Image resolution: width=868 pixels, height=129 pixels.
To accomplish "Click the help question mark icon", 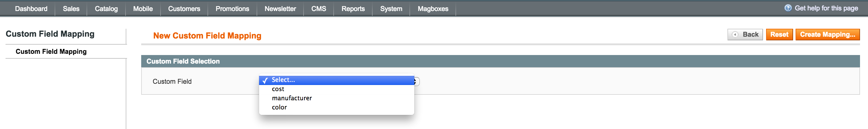I will click(788, 8).
